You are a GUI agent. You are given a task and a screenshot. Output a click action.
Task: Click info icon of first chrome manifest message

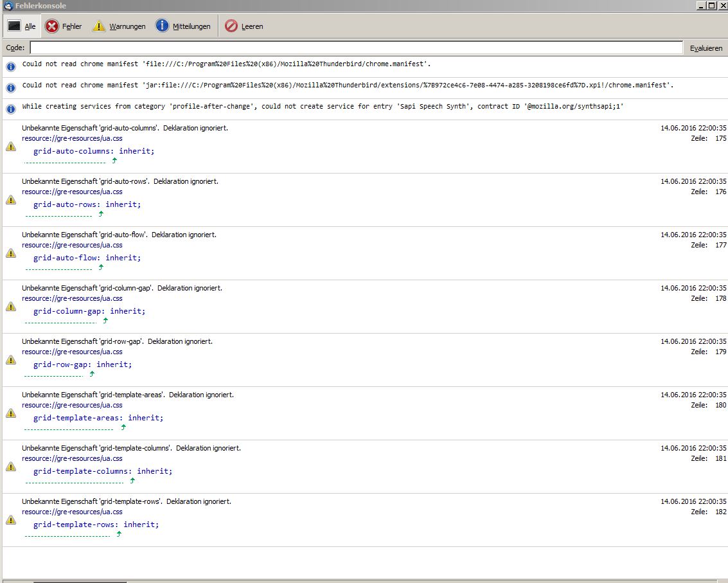pyautogui.click(x=11, y=66)
